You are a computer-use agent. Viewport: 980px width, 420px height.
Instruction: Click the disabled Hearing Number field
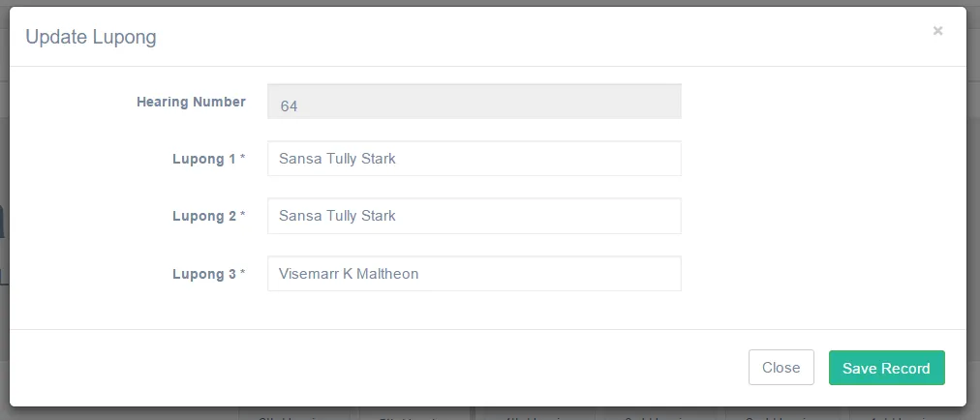474,102
